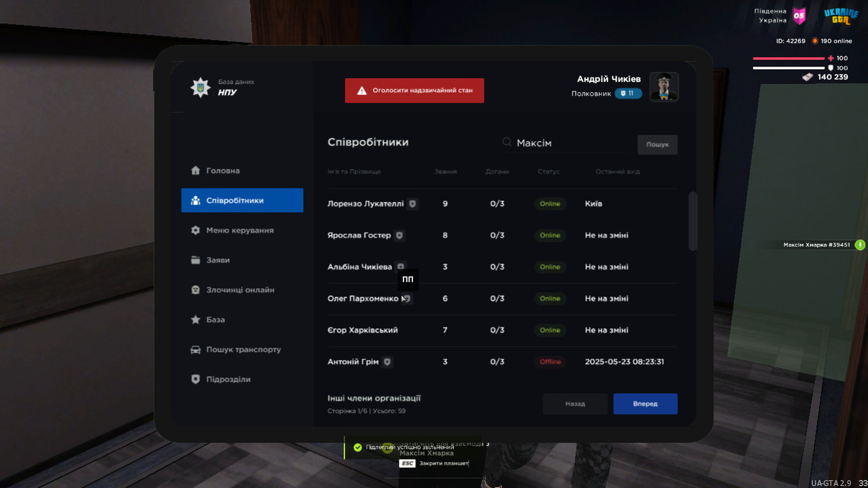
Task: Open Заяви menu item
Action: pyautogui.click(x=242, y=260)
